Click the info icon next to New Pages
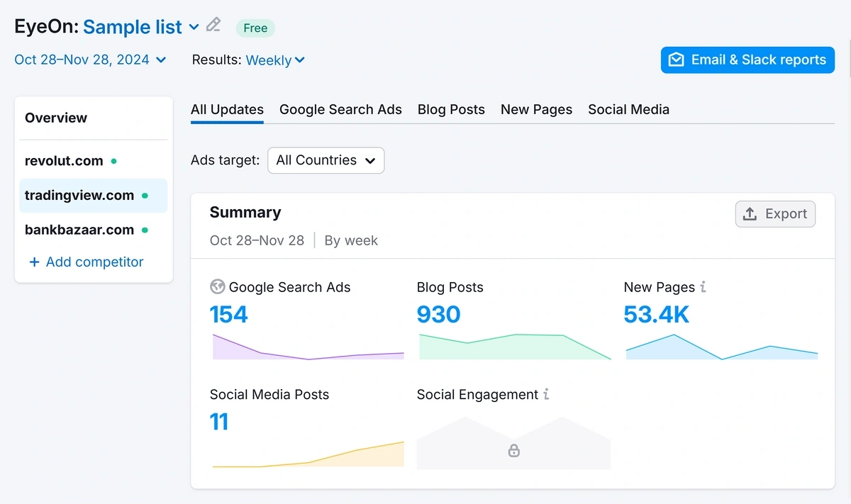The width and height of the screenshot is (851, 504). coord(702,286)
